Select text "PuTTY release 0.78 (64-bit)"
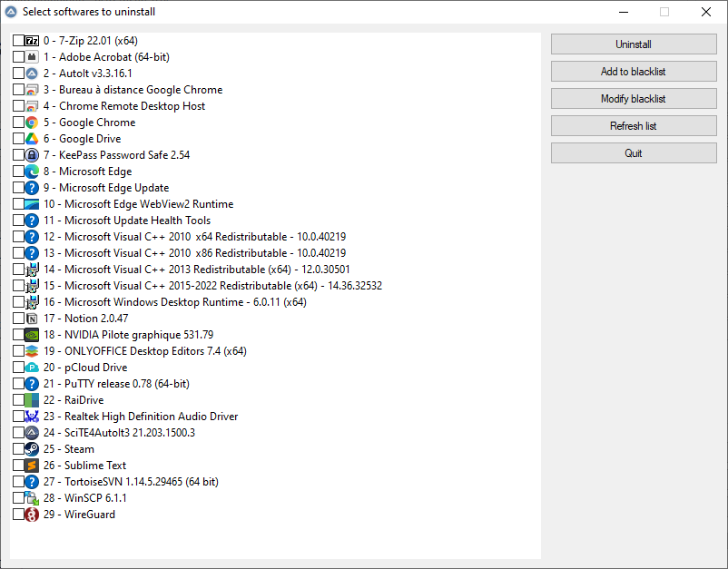728x569 pixels. [127, 384]
